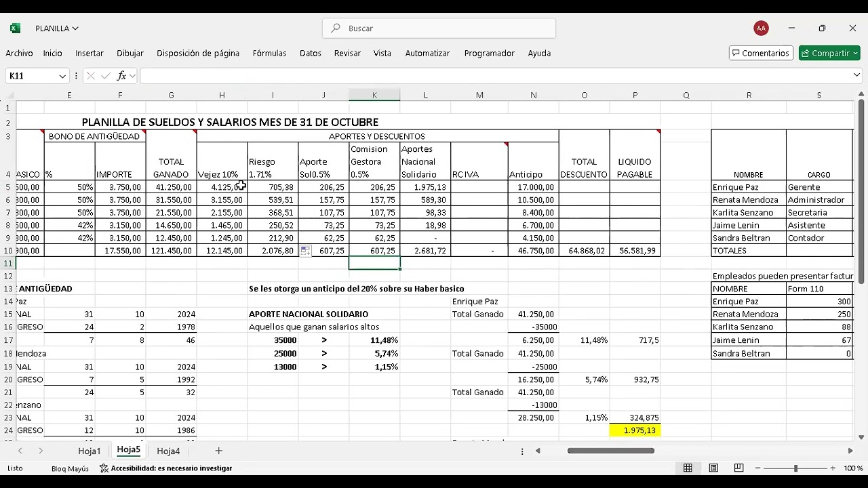The image size is (868, 488).
Task: Switch to Page Break Preview icon
Action: (738, 468)
